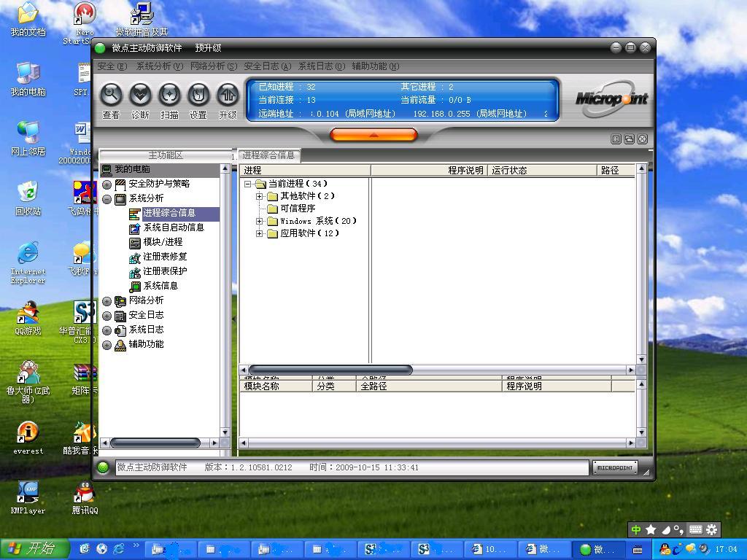
Task: Expand the 应用软件 (12) folder
Action: click(x=259, y=233)
